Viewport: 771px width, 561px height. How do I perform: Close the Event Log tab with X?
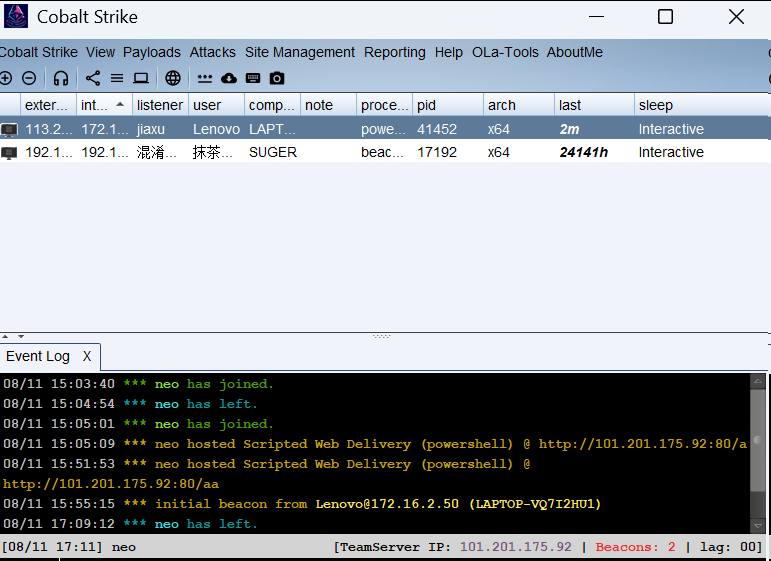tap(87, 356)
